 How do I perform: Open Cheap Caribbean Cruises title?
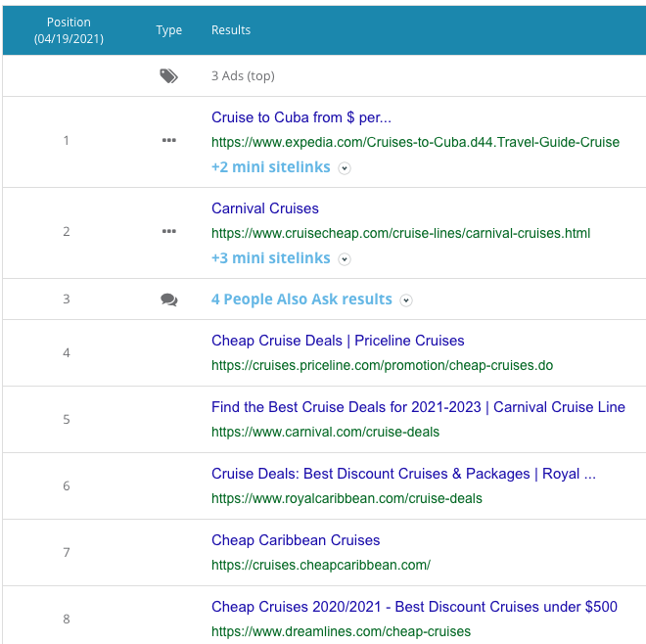click(x=296, y=540)
